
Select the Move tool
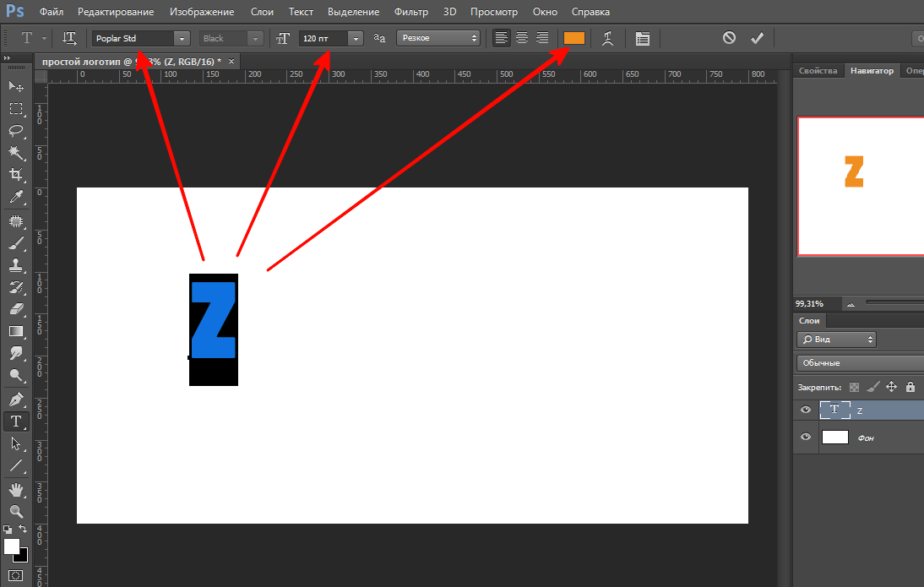tap(16, 87)
